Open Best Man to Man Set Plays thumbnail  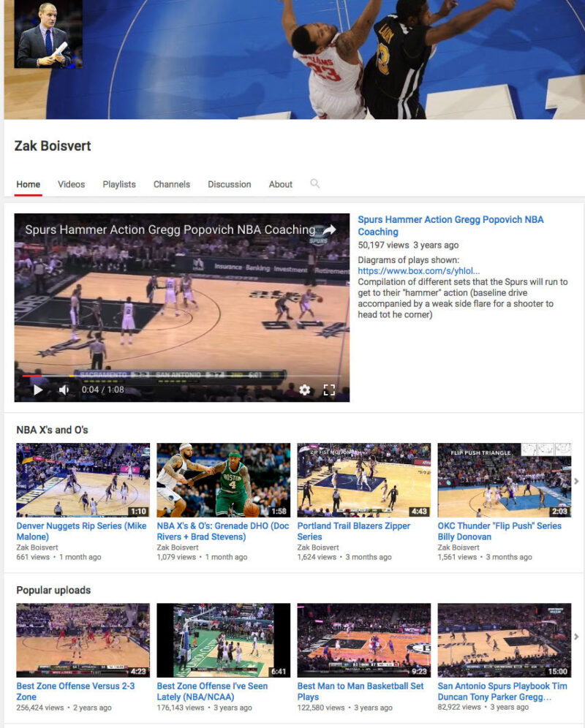(x=364, y=640)
